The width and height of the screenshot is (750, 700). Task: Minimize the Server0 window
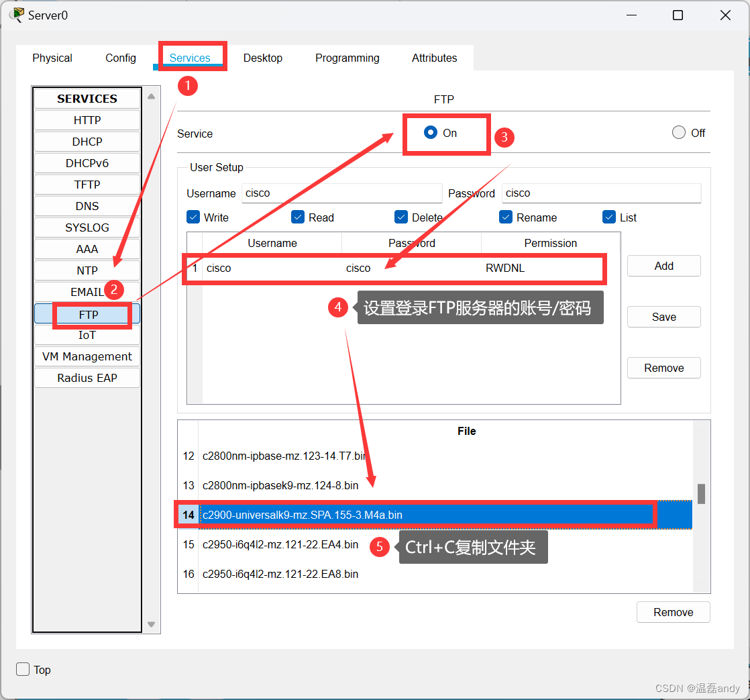(631, 15)
